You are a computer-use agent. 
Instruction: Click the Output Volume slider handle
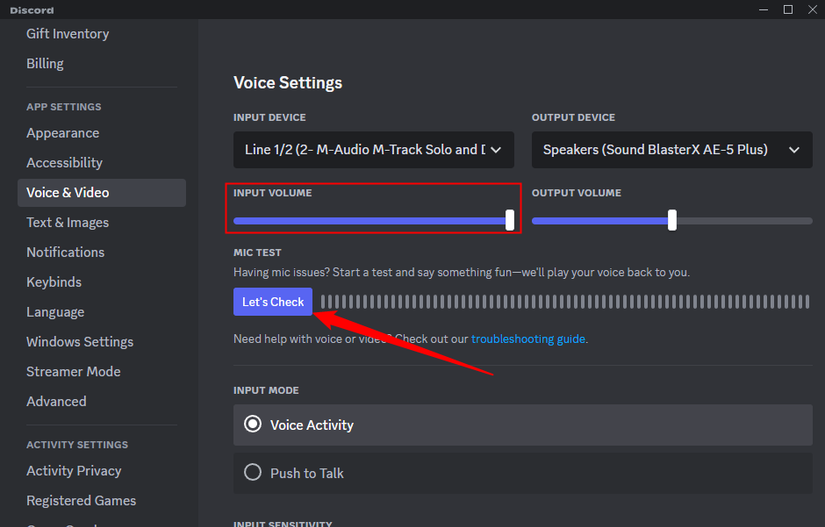(672, 220)
